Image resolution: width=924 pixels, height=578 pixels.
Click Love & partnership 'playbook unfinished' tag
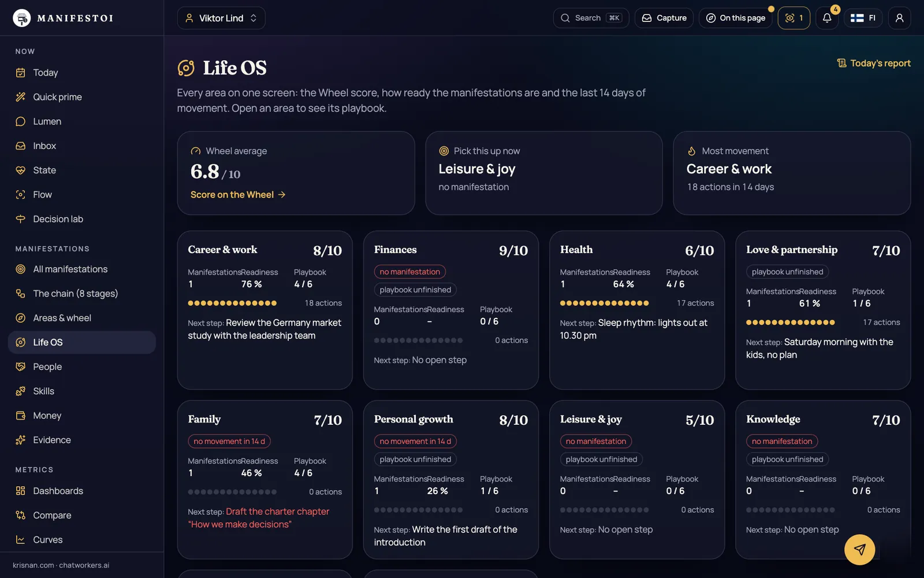point(787,272)
